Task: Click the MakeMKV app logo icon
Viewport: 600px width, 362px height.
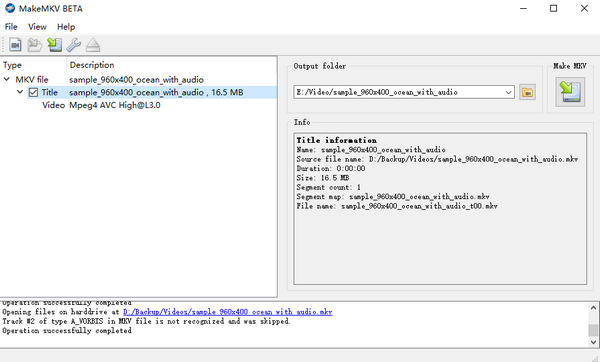Action: pos(10,8)
